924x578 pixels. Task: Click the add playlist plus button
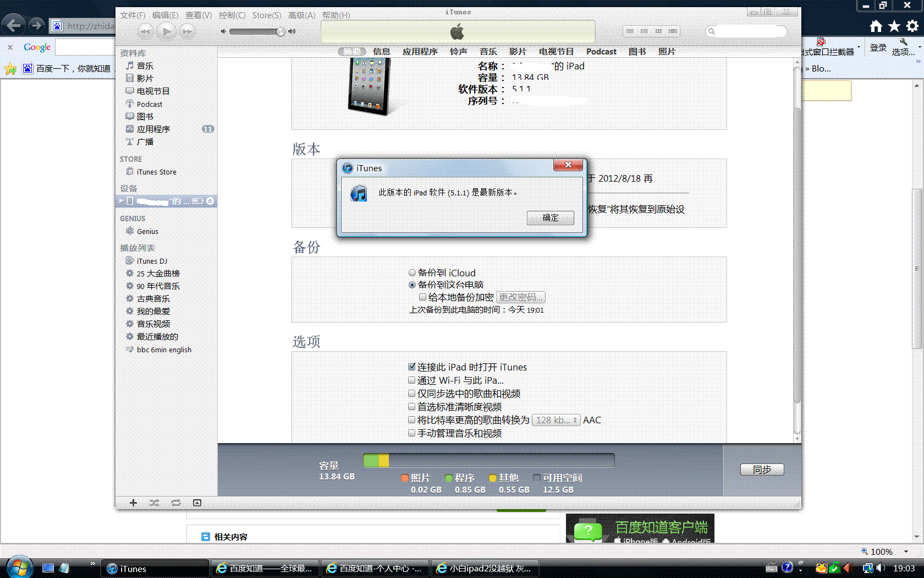coord(133,503)
